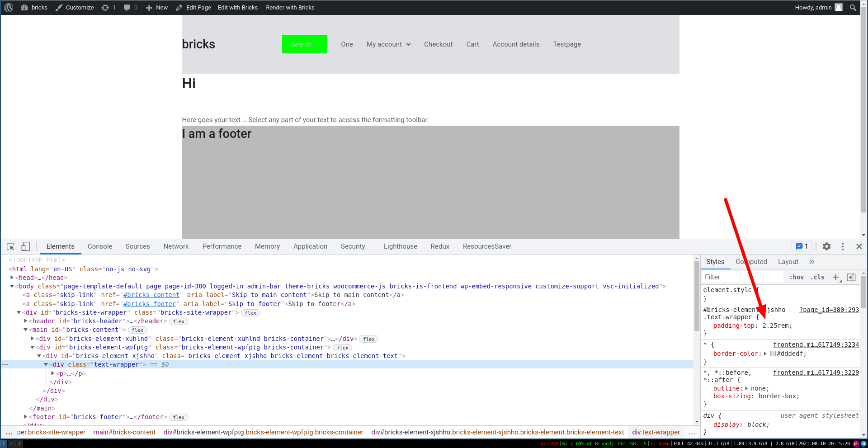Toggle the .cls classes button
The height and width of the screenshot is (448, 868).
click(817, 277)
